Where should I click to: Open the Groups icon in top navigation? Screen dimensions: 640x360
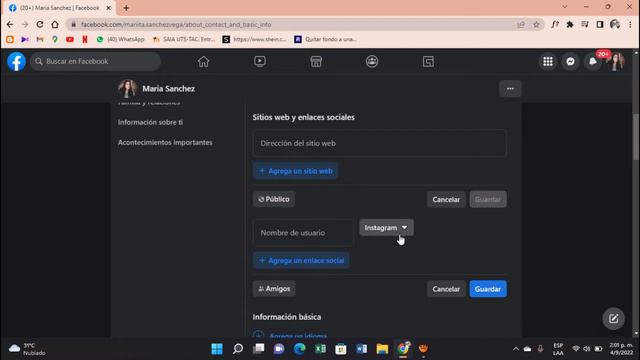click(372, 62)
